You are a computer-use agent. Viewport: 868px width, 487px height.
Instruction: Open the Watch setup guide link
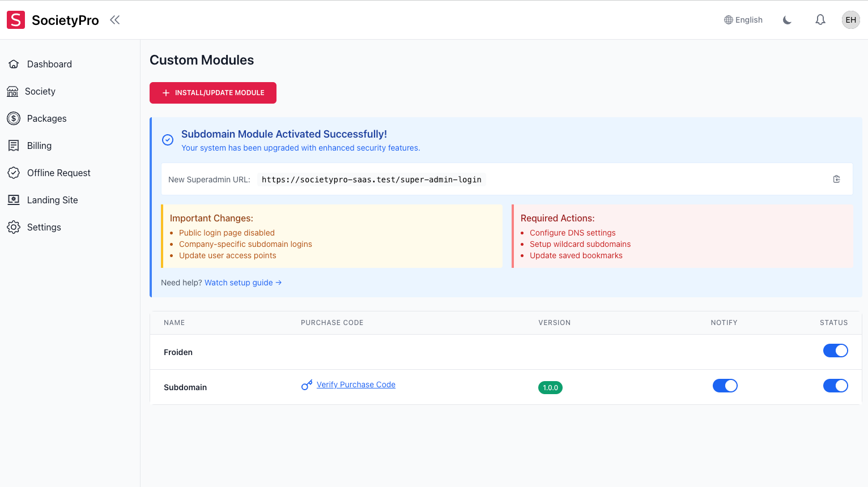(x=242, y=283)
